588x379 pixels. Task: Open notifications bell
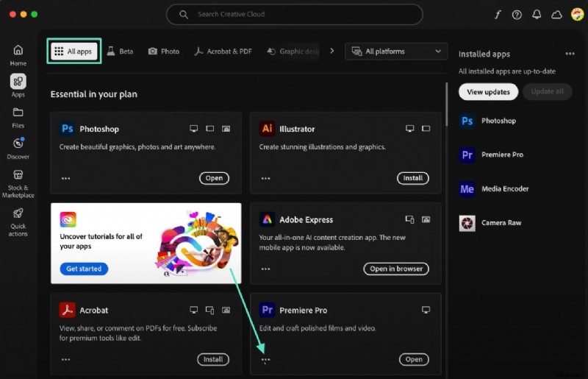pos(537,15)
